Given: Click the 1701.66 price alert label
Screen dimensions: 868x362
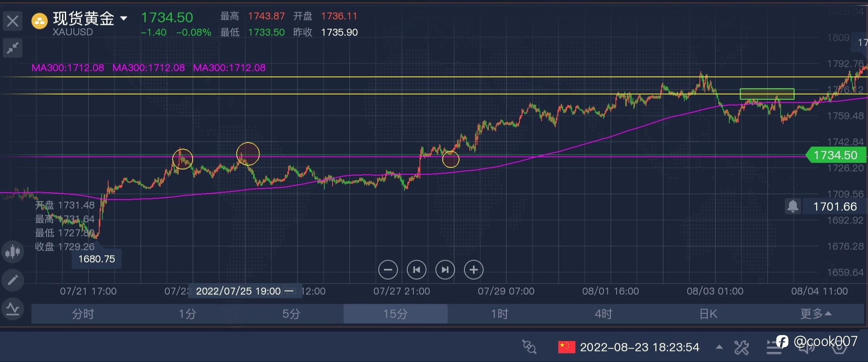Looking at the screenshot, I should coord(835,207).
